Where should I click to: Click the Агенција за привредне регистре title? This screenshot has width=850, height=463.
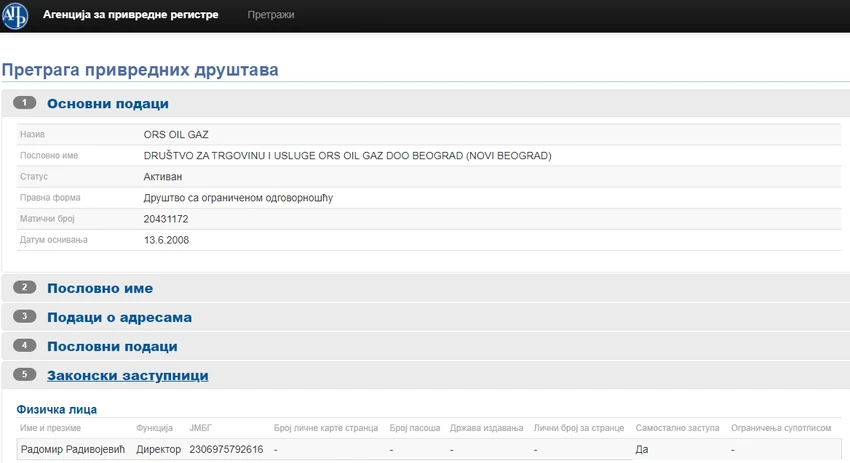131,15
